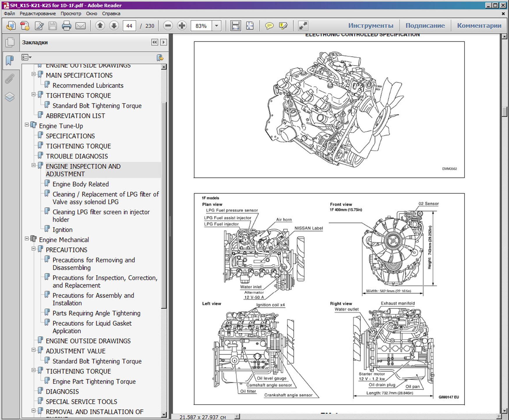This screenshot has width=509, height=420.
Task: Toggle the Bookmarks panel icon
Action: (10, 60)
